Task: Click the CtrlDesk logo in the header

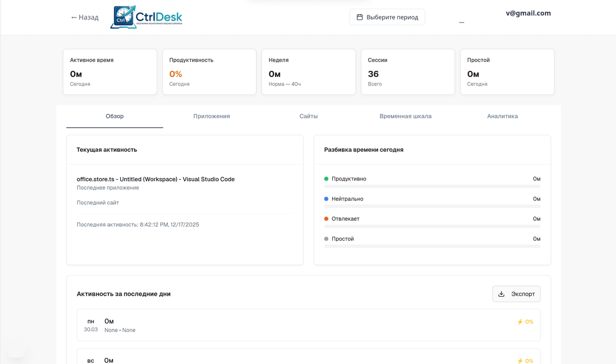Action: pyautogui.click(x=146, y=17)
